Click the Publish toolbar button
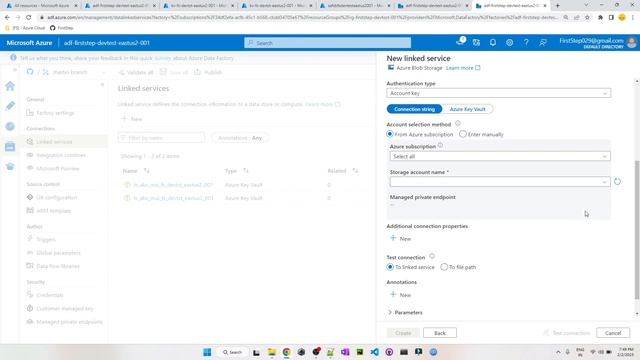Image resolution: width=640 pixels, height=360 pixels. point(208,72)
